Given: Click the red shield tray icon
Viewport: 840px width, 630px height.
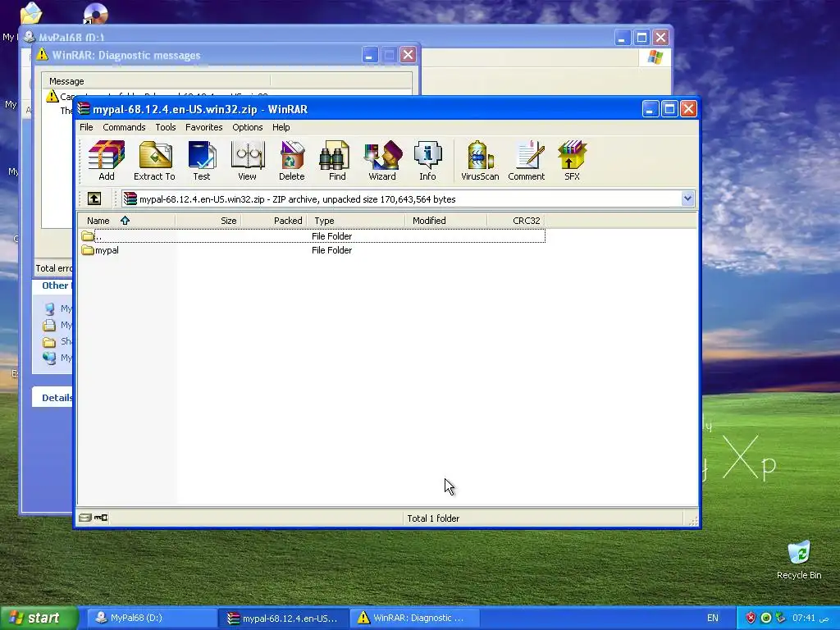Looking at the screenshot, I should (x=751, y=618).
